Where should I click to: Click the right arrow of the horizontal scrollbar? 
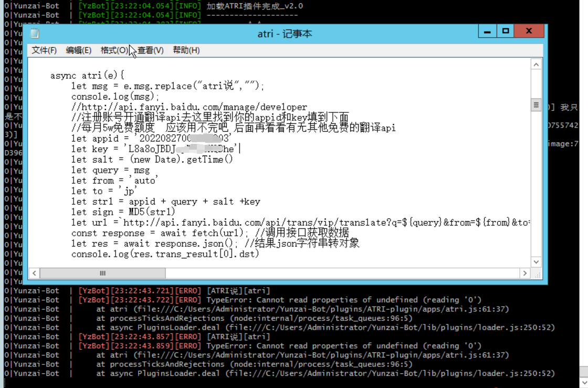[x=526, y=273]
